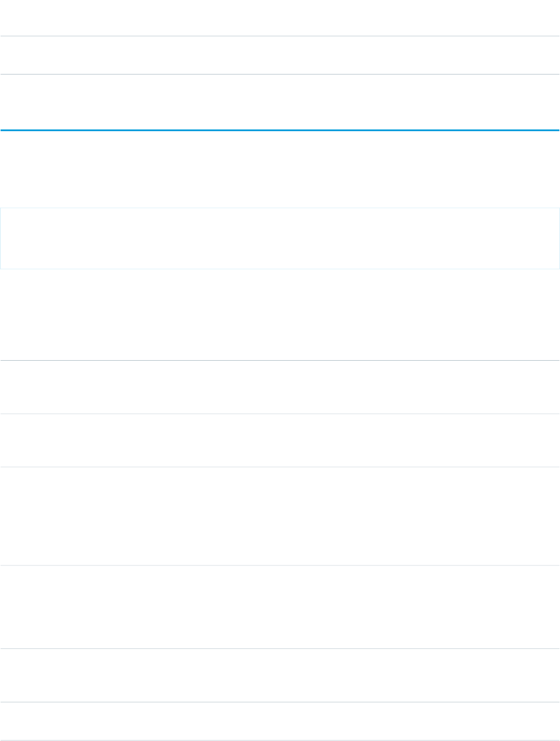Click the bottom border of the bordered box
The width and height of the screenshot is (560, 741).
point(280,269)
